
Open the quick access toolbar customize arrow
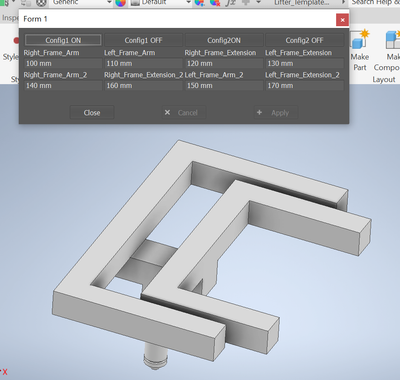point(258,2)
